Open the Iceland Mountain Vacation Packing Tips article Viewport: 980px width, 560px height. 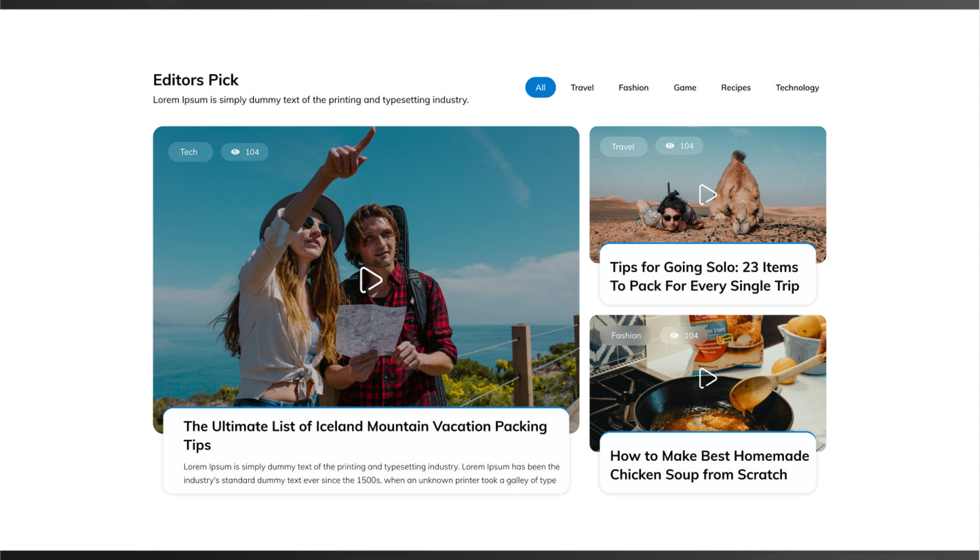pyautogui.click(x=365, y=435)
